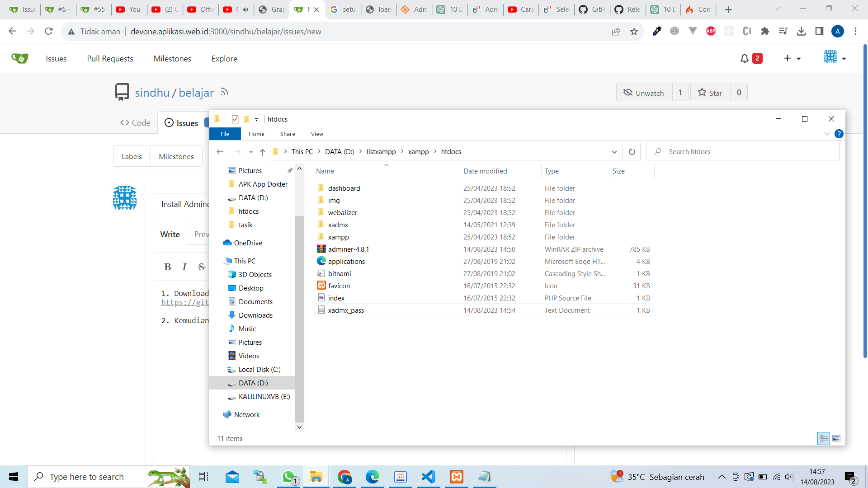This screenshot has height=488, width=868.
Task: Toggle Unwatch on the repository
Action: pos(644,93)
